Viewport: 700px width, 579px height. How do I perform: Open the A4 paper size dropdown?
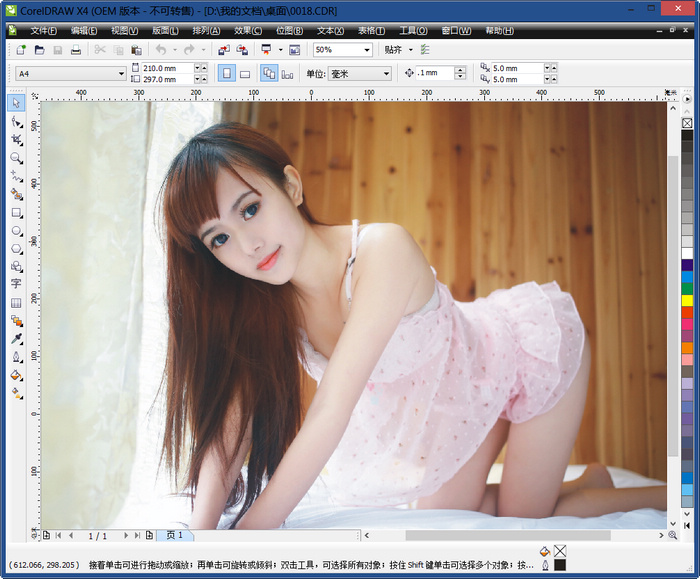pyautogui.click(x=121, y=73)
